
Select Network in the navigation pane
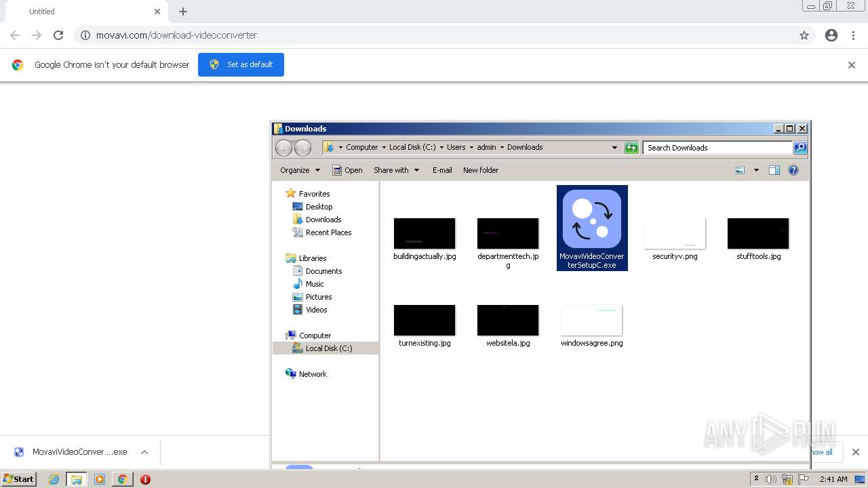click(313, 374)
